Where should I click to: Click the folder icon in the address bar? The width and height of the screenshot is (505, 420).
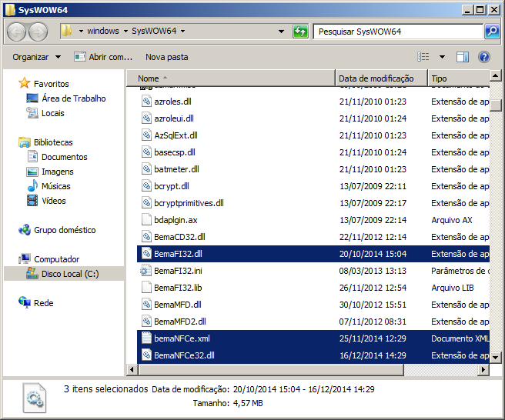pyautogui.click(x=67, y=31)
